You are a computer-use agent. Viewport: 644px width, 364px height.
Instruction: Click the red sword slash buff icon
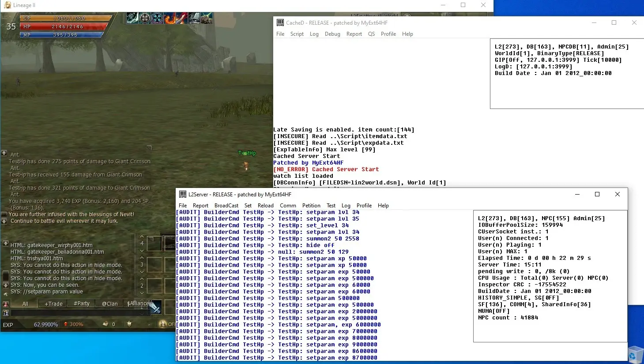click(x=182, y=18)
